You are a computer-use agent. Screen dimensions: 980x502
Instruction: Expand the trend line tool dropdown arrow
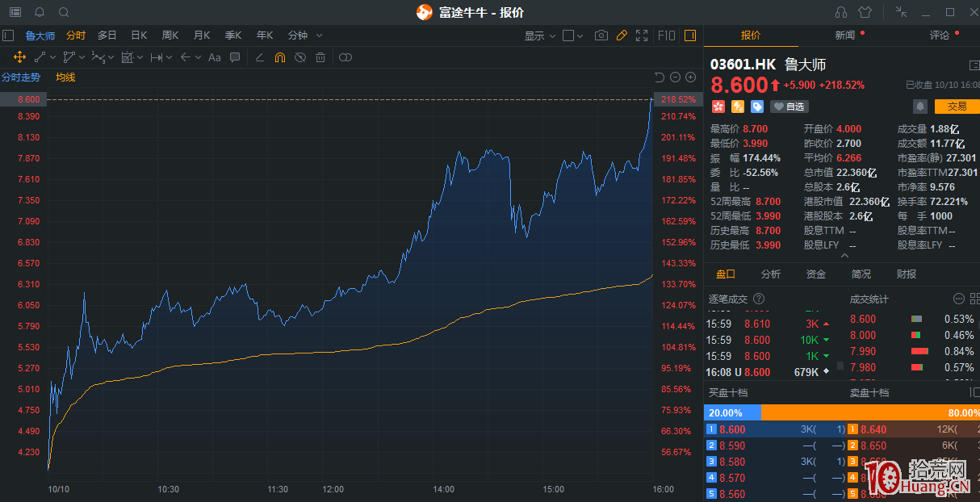click(53, 57)
